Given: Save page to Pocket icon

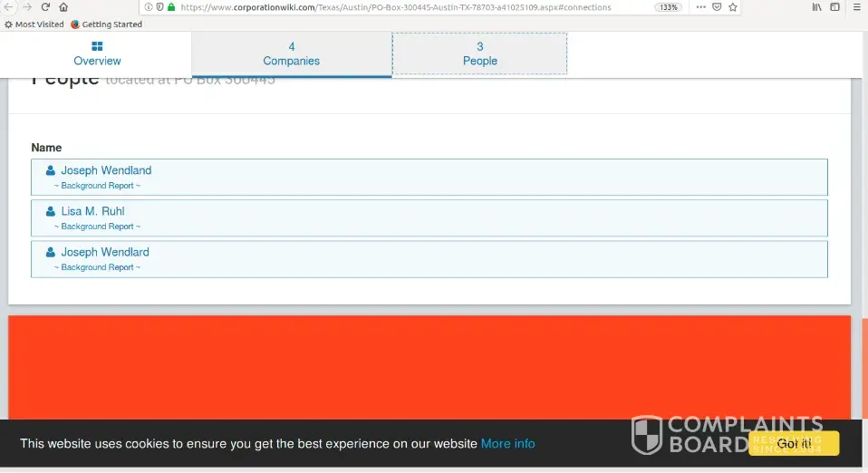Looking at the screenshot, I should pos(717,7).
